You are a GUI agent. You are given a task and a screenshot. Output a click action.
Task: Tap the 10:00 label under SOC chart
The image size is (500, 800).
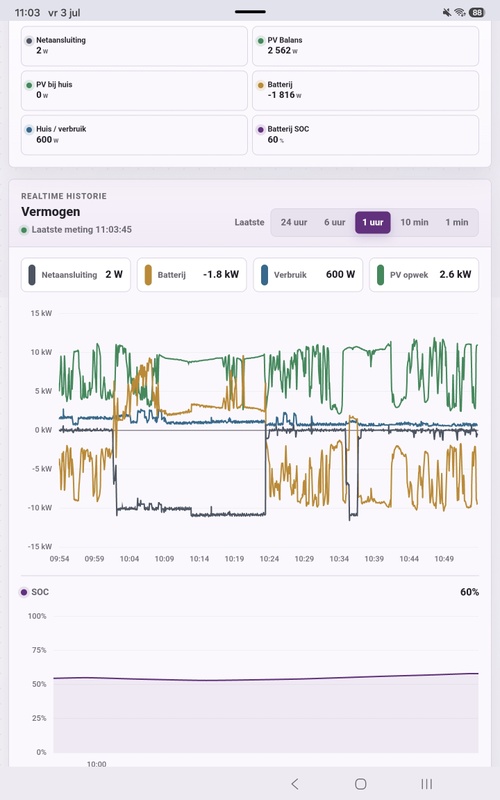coord(96,764)
